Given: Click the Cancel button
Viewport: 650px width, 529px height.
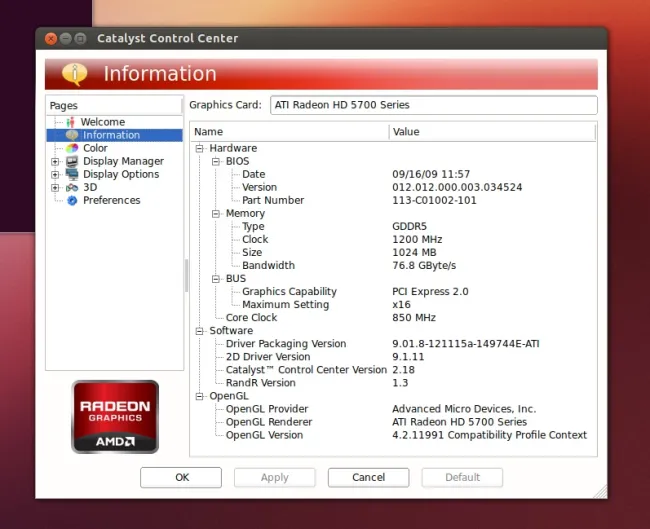Looking at the screenshot, I should [368, 477].
